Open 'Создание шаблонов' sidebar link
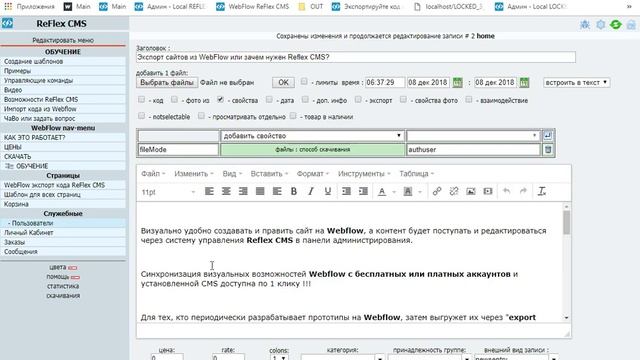Image resolution: width=640 pixels, height=360 pixels. click(x=63, y=61)
